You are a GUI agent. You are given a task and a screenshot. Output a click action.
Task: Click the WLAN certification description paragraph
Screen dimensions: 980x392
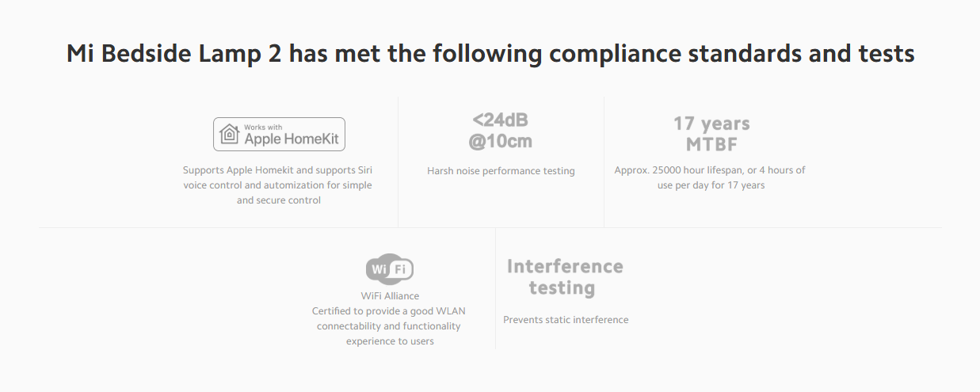[x=389, y=326]
